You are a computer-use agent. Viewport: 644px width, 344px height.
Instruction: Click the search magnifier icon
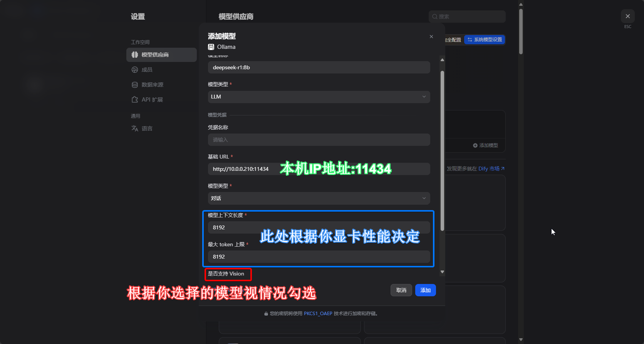[434, 17]
